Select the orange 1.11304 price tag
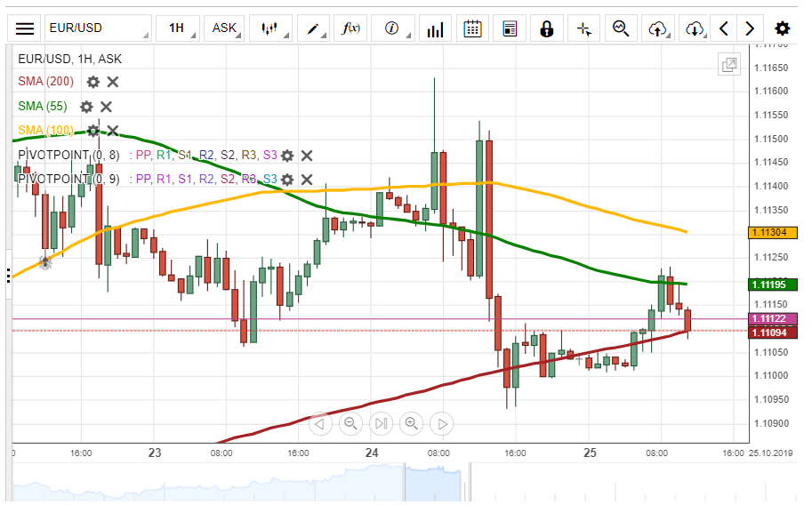This screenshot has width=812, height=505. click(x=773, y=233)
